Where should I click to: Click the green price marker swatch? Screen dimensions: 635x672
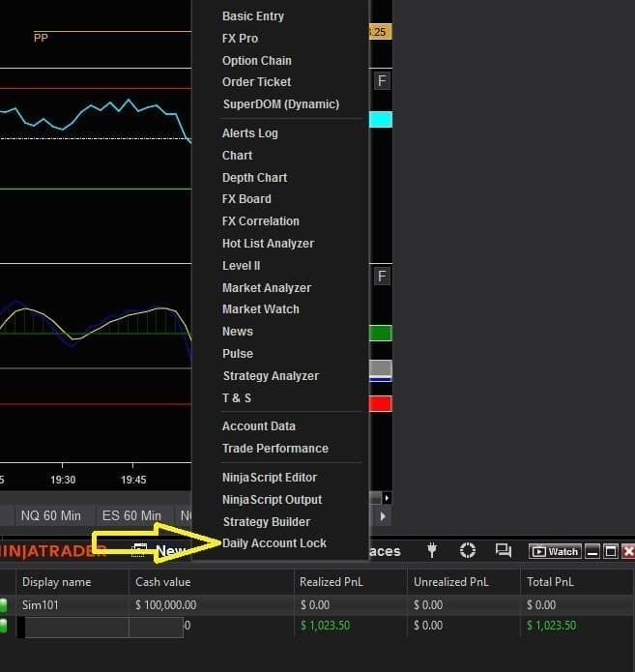[x=381, y=334]
